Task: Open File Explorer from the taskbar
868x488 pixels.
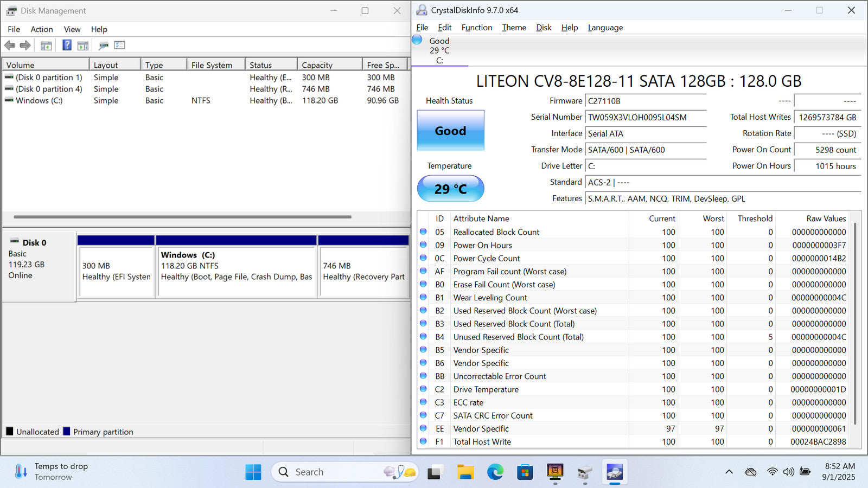Action: (x=465, y=472)
